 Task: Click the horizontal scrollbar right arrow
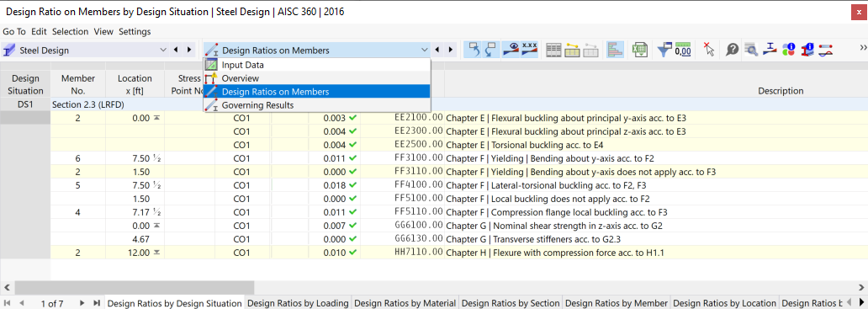coord(861,287)
